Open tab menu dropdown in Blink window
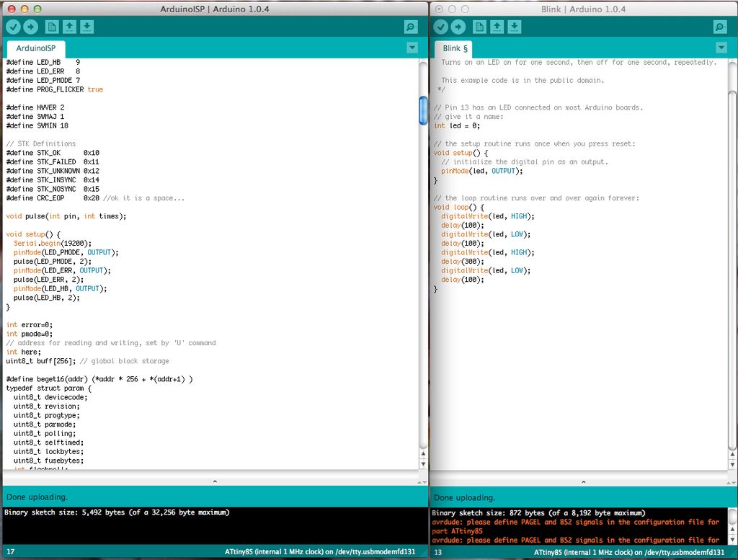The width and height of the screenshot is (738, 560). pyautogui.click(x=721, y=48)
